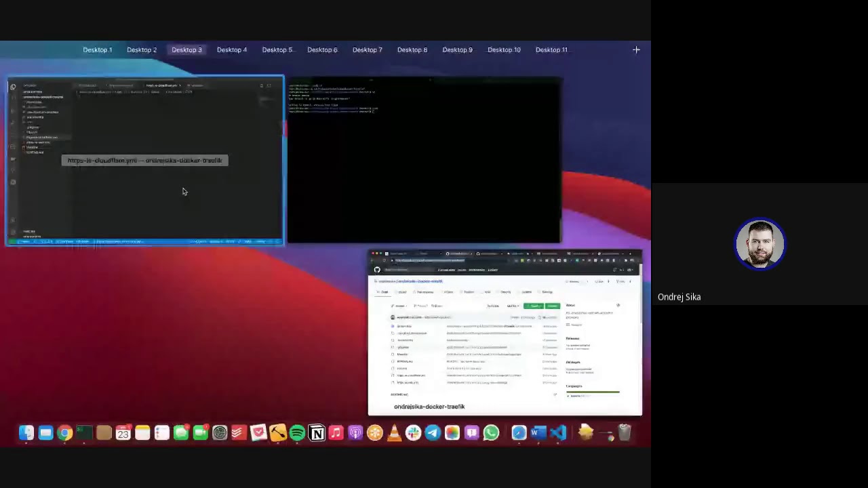The width and height of the screenshot is (868, 488).
Task: Jump to Desktop 6
Action: tap(322, 49)
